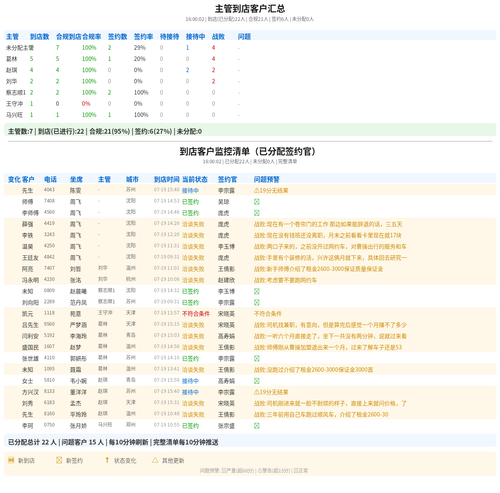The width and height of the screenshot is (500, 493).
Task: Click the 合规率 column header
Action: tap(92, 36)
